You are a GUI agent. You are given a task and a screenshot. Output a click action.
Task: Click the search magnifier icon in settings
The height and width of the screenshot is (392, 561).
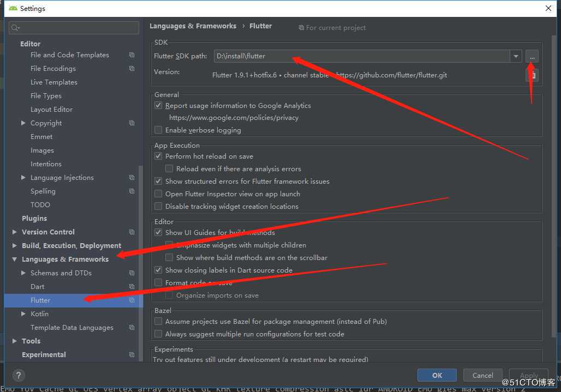pos(15,28)
